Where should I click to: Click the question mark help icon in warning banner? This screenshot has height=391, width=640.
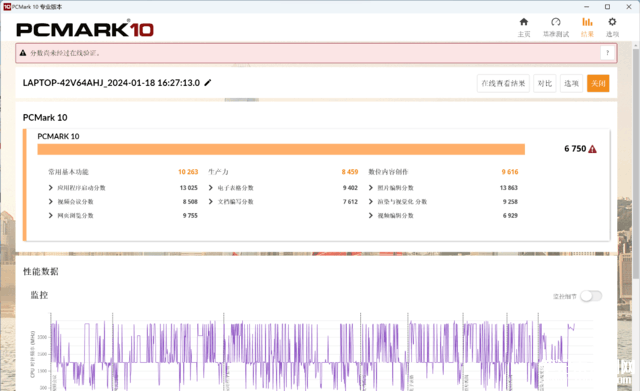coord(607,53)
